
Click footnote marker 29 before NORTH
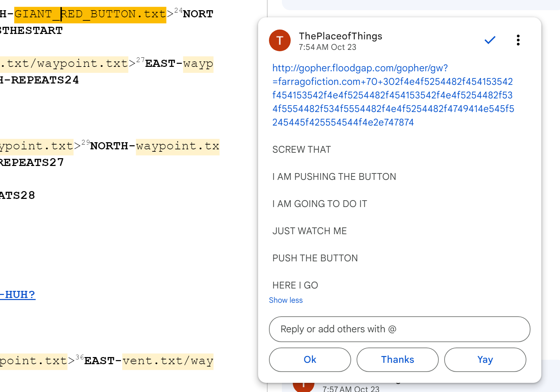click(86, 143)
